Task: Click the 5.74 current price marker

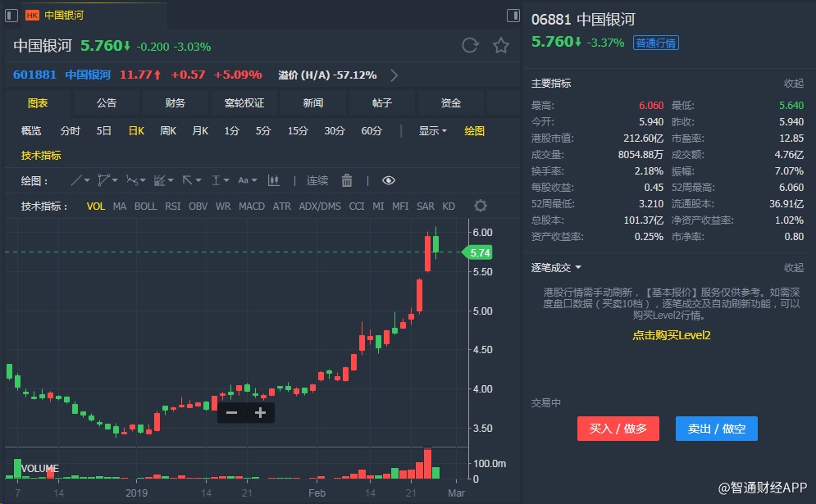Action: tap(478, 252)
